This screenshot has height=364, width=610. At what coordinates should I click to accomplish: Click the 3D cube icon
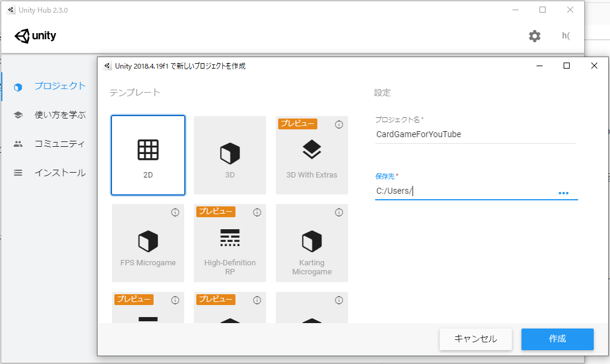tap(230, 153)
